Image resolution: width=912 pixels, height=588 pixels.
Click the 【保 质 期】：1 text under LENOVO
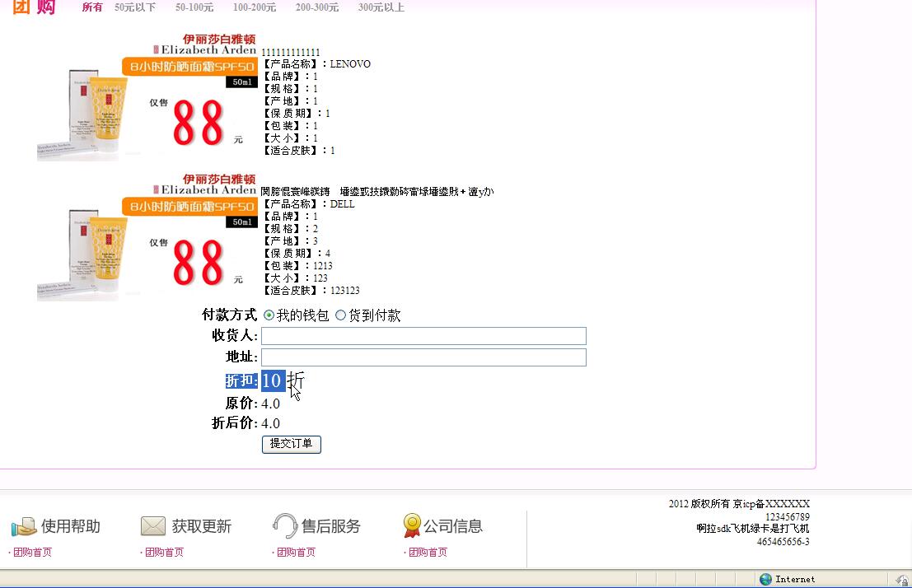(296, 114)
